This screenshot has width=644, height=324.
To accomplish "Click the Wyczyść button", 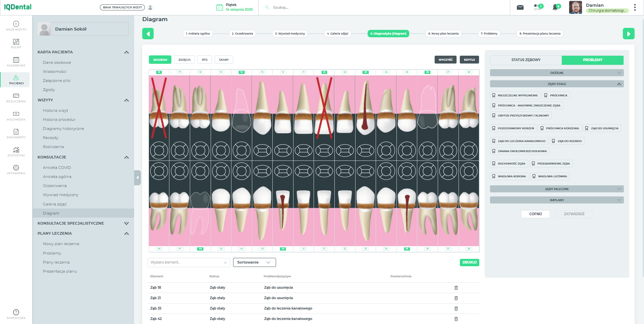I will click(445, 60).
